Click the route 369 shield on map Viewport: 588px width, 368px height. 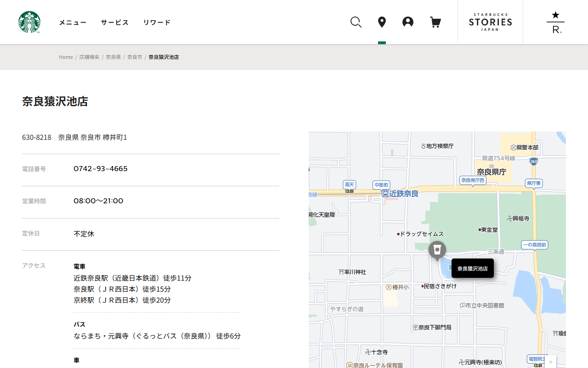tap(533, 161)
